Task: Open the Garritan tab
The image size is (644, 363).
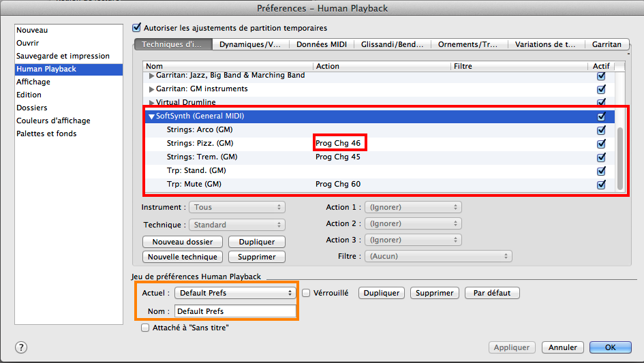Action: (x=607, y=44)
